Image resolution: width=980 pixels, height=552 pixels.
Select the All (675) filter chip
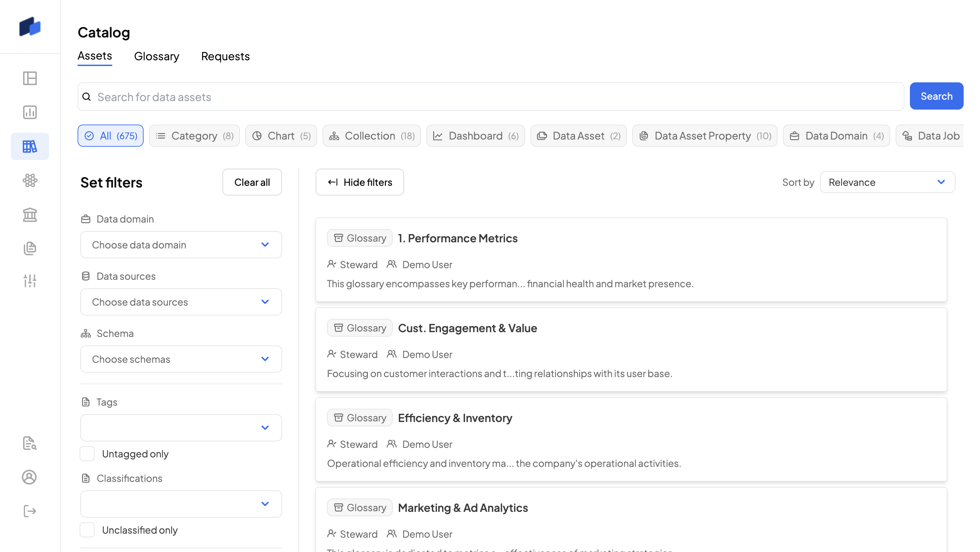[x=110, y=136]
